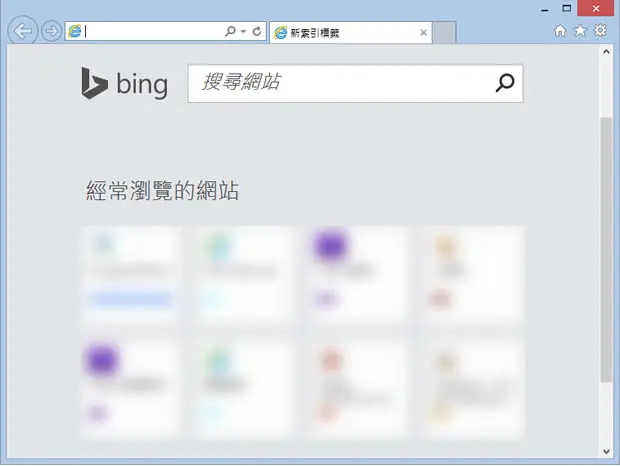Click the address bar search magnifier icon
Image resolution: width=620 pixels, height=466 pixels.
(x=230, y=31)
